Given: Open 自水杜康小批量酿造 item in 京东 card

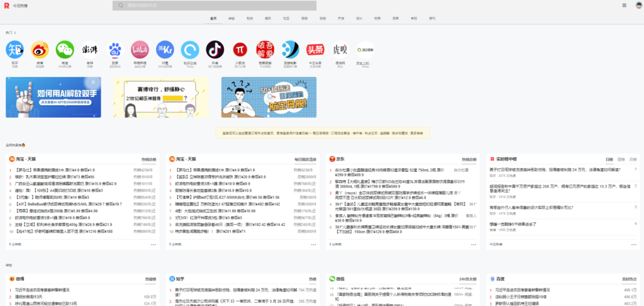Looking at the screenshot, I should click(390, 172).
